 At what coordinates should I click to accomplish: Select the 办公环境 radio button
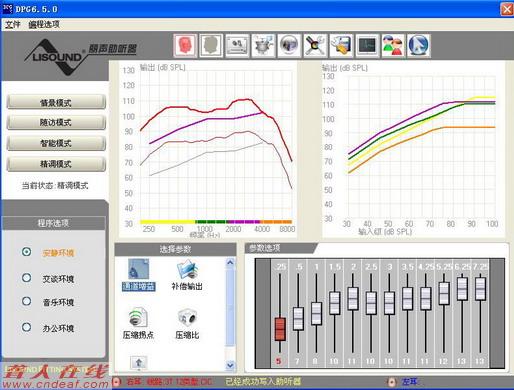click(x=27, y=327)
